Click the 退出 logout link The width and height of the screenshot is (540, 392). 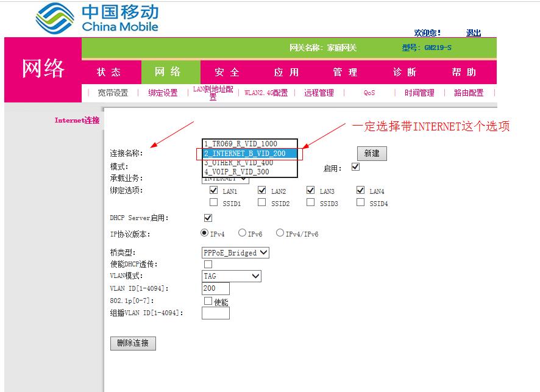click(x=473, y=33)
